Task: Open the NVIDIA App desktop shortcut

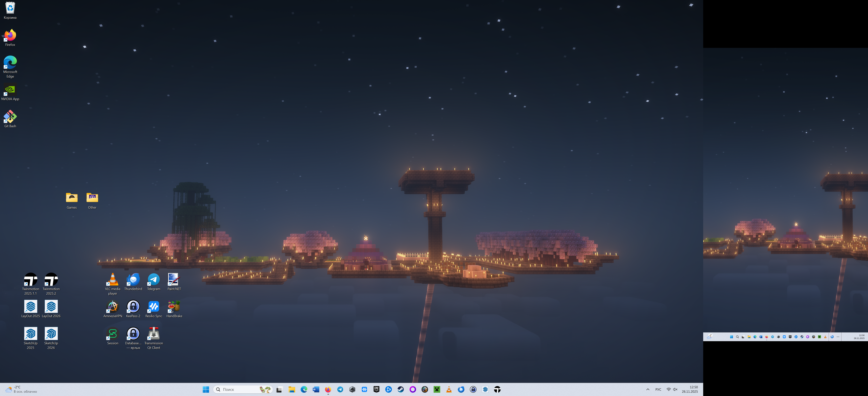Action: click(x=10, y=90)
